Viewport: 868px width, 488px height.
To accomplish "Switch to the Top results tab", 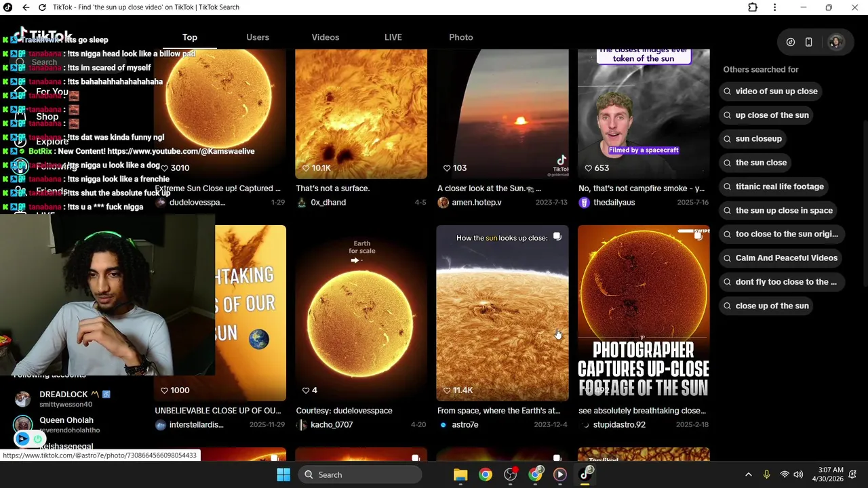I will 190,37.
